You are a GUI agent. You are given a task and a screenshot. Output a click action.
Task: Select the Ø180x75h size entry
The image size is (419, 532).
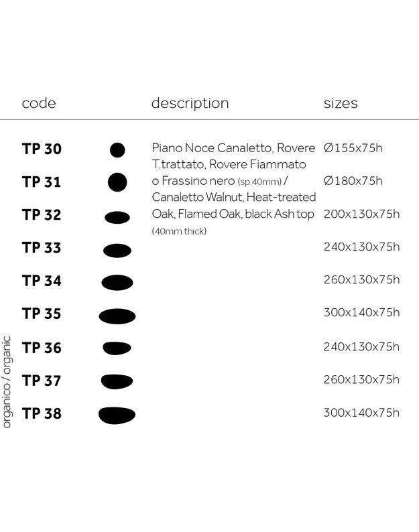coord(353,181)
